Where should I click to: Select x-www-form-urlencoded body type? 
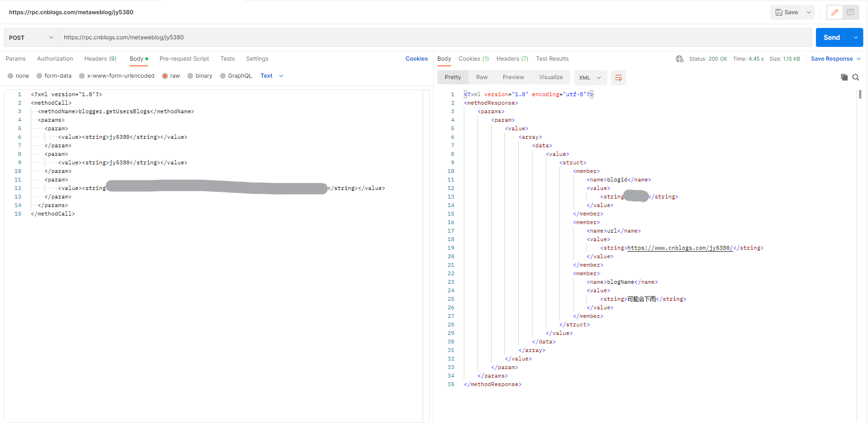point(116,76)
